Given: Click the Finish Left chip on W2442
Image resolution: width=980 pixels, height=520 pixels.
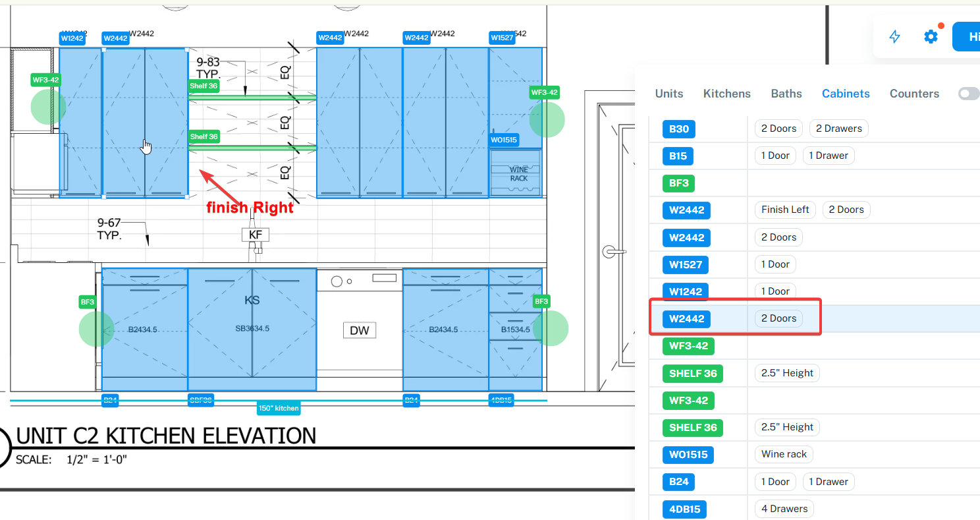Looking at the screenshot, I should (x=785, y=210).
